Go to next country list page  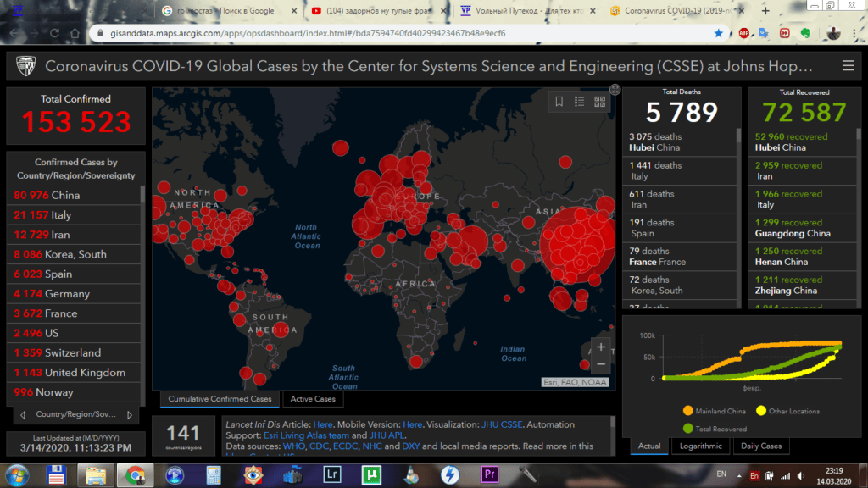coord(130,414)
